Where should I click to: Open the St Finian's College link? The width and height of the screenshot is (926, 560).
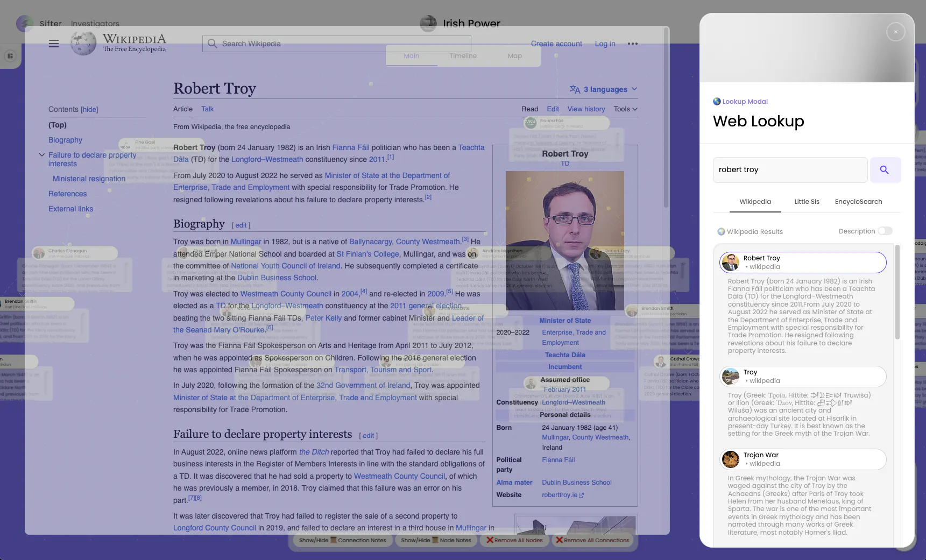[x=367, y=254]
